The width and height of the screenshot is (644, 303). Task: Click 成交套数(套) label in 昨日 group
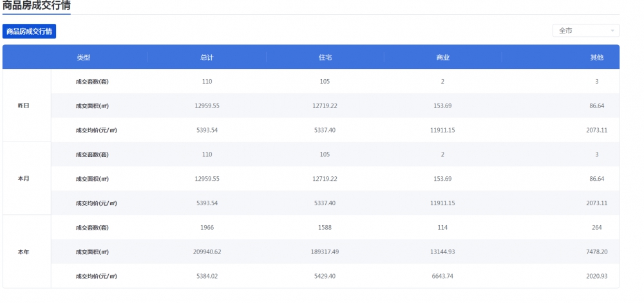click(x=92, y=82)
